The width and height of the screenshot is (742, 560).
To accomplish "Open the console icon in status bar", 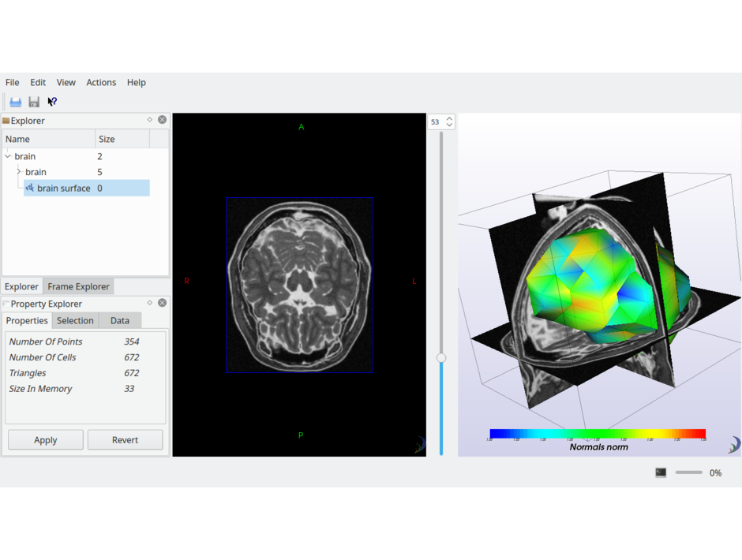I will [661, 472].
